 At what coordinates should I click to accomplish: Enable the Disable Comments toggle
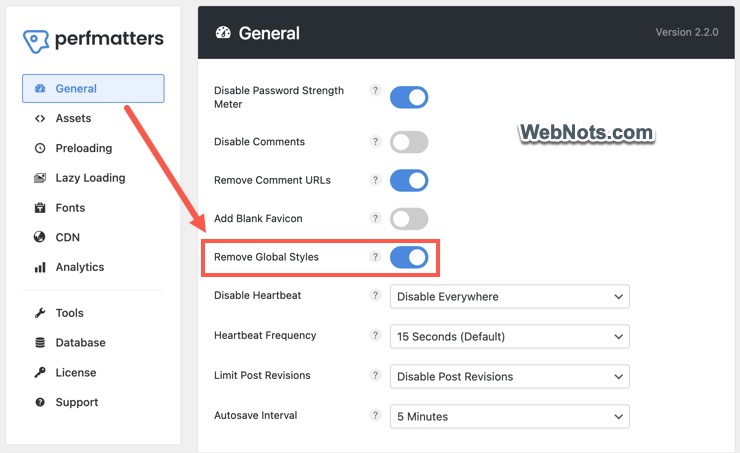(409, 142)
